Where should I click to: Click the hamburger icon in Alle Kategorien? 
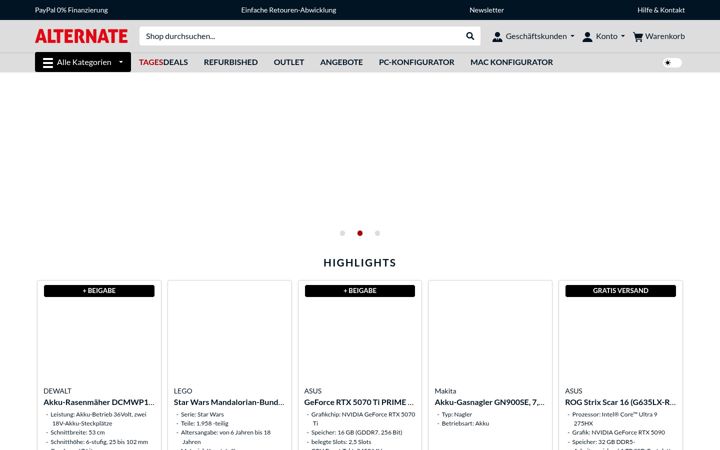tap(48, 63)
